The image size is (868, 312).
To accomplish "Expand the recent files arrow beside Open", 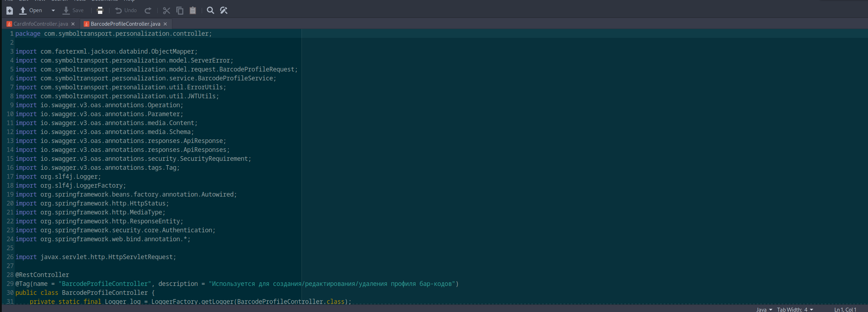I will coord(53,11).
